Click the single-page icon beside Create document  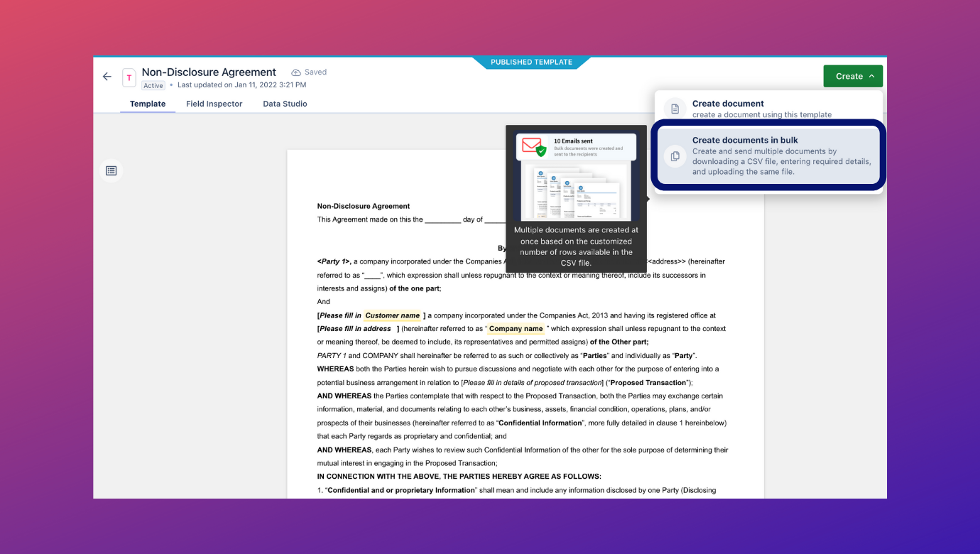(673, 107)
